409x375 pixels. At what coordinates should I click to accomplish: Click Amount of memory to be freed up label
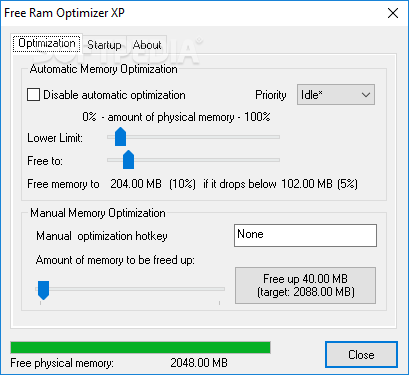115,260
